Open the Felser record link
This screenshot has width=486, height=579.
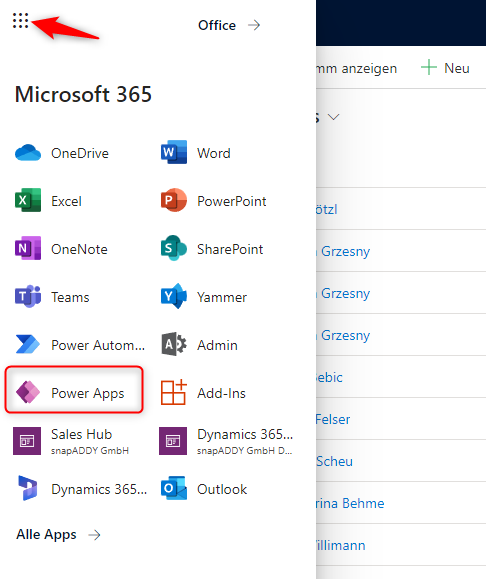[x=333, y=419]
